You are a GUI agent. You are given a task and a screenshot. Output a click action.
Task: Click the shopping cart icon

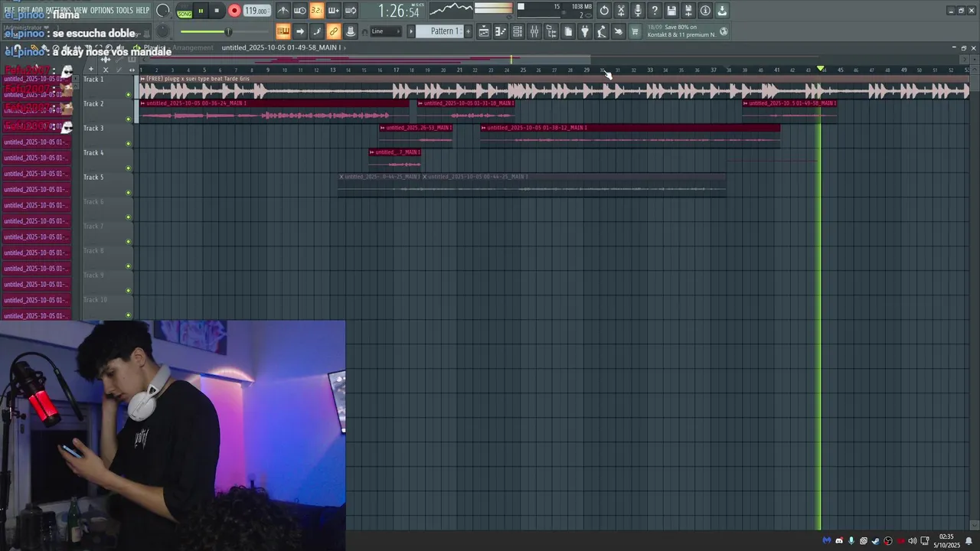pos(635,31)
